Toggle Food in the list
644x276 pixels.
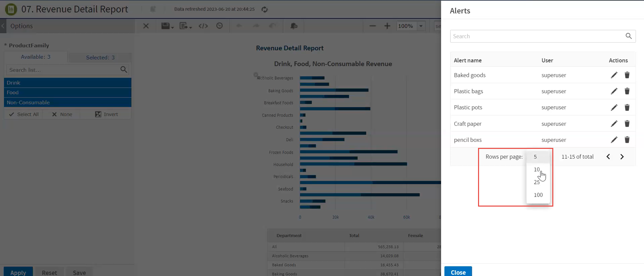point(68,93)
